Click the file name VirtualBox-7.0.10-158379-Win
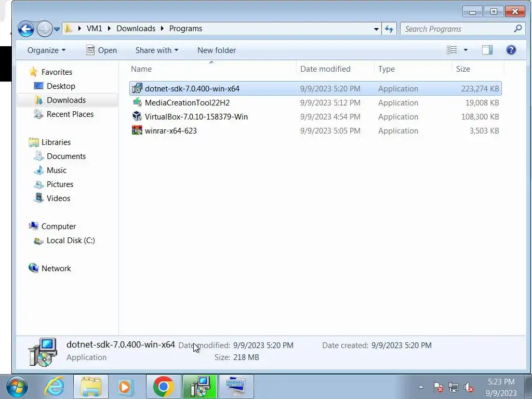 [x=196, y=117]
